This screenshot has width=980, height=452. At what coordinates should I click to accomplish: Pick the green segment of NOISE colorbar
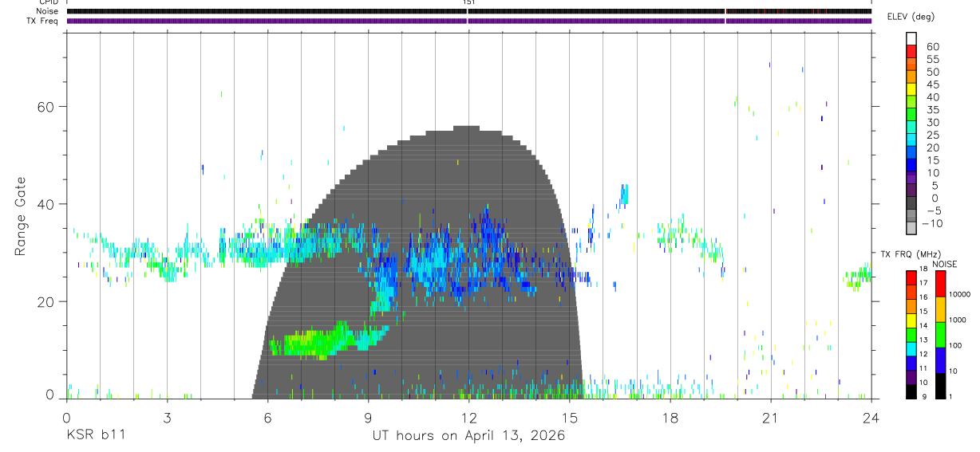(x=940, y=335)
